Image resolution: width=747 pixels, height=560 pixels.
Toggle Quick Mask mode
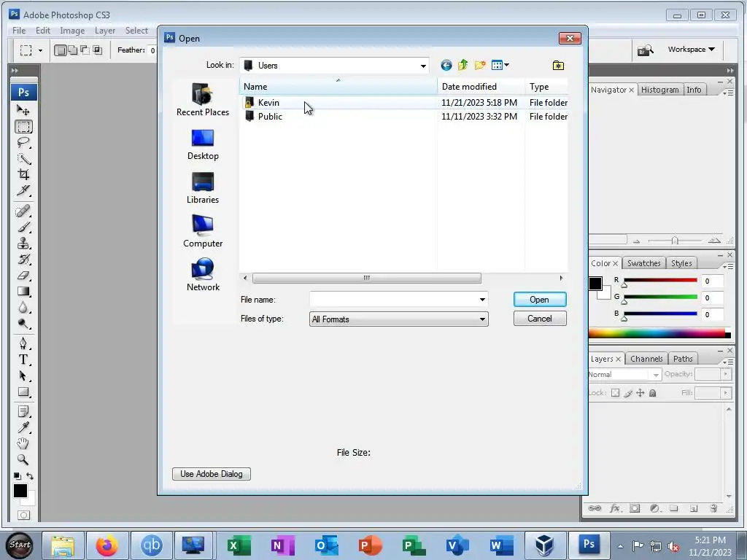[x=23, y=516]
